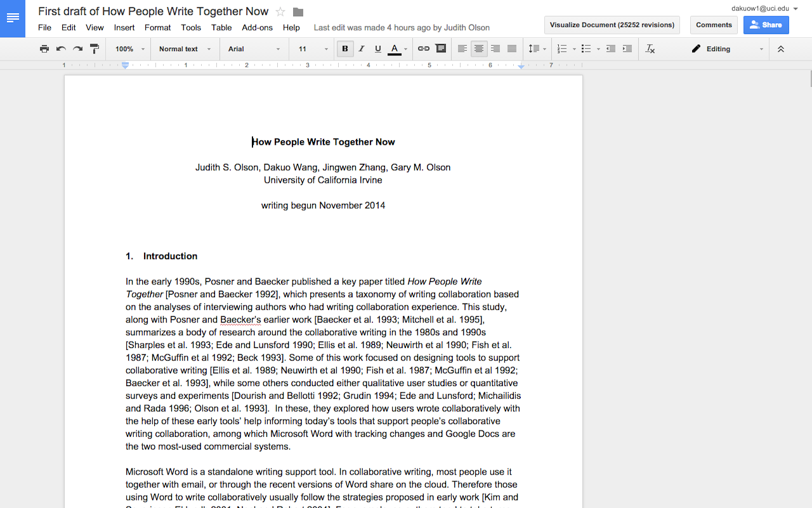
Task: Click the document title to rename
Action: pyautogui.click(x=153, y=11)
